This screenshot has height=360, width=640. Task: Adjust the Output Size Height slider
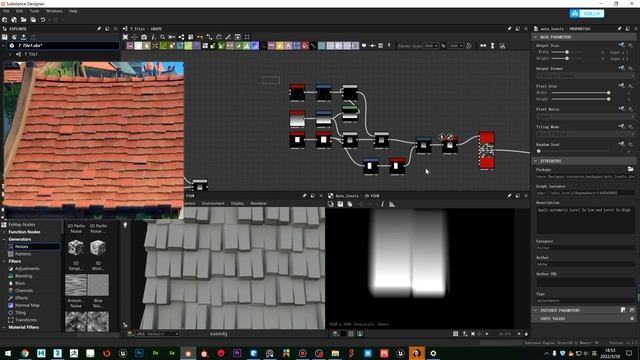pyautogui.click(x=567, y=58)
